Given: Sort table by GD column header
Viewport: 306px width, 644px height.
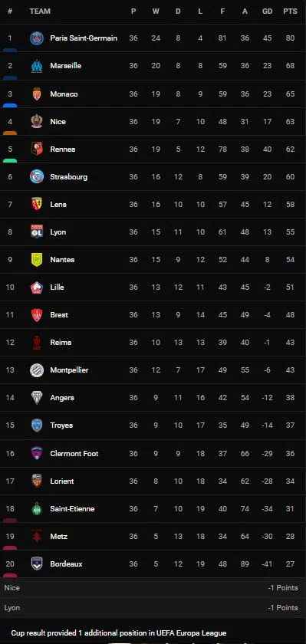Looking at the screenshot, I should [268, 11].
